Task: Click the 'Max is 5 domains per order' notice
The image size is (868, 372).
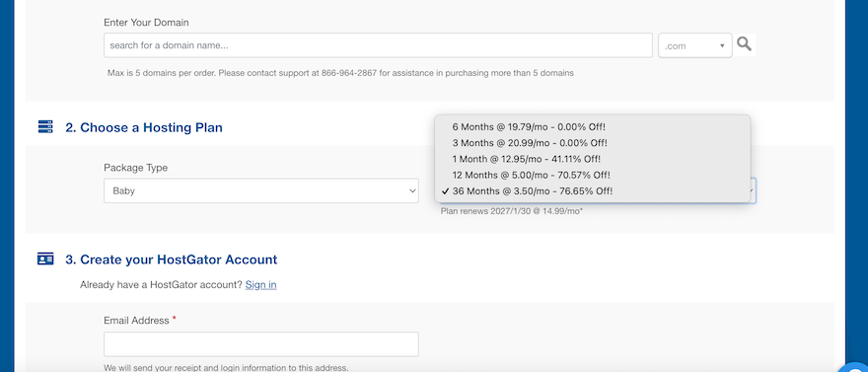Action: point(340,72)
